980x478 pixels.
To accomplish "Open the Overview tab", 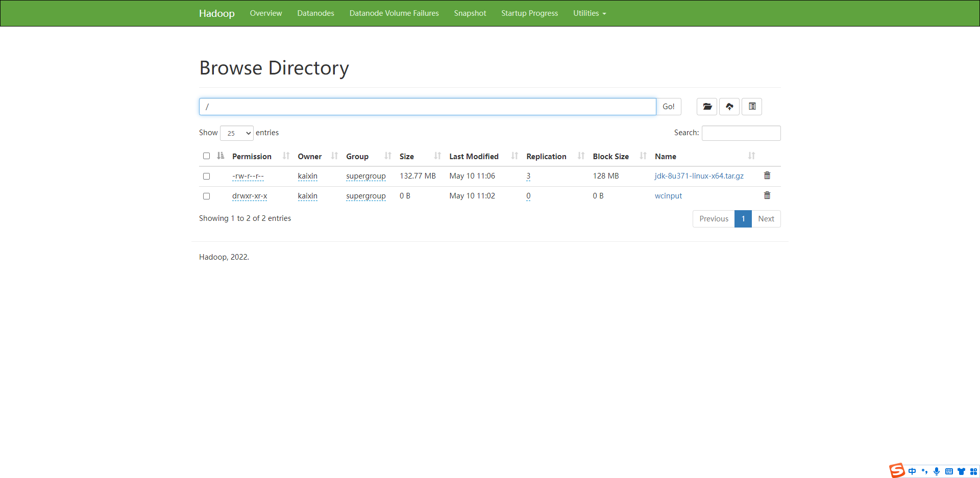I will [266, 13].
